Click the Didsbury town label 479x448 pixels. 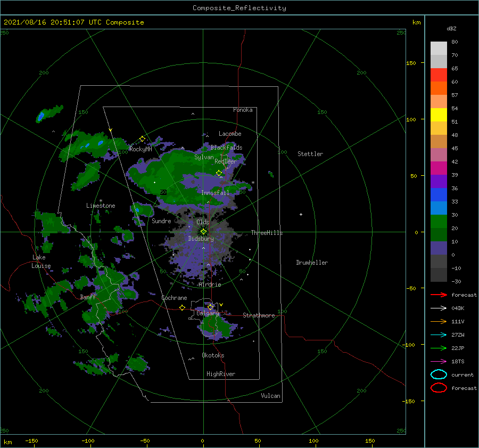click(201, 239)
